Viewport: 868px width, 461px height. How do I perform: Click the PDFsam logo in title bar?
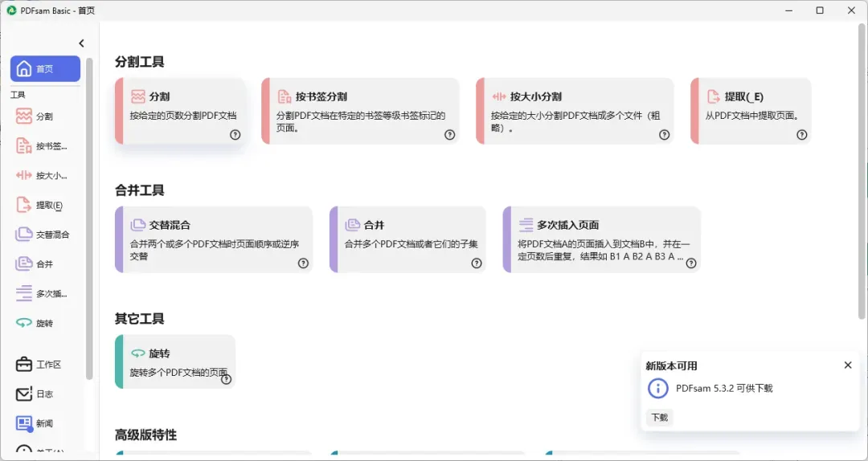tap(11, 10)
